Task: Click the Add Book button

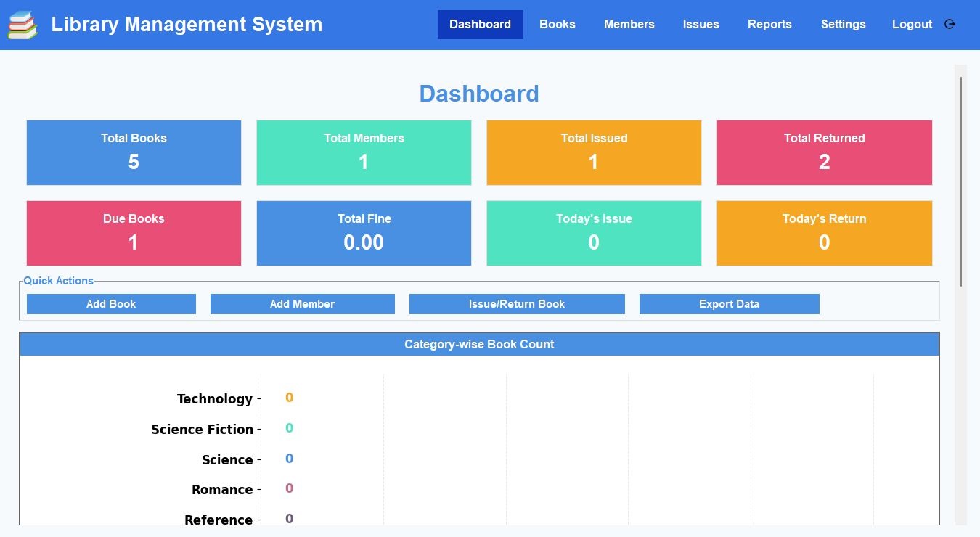Action: 110,303
